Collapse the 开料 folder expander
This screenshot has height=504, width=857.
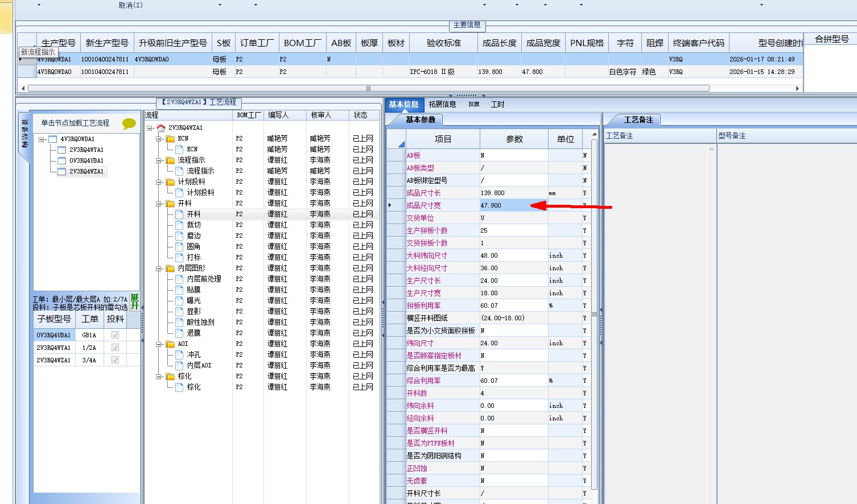coord(159,204)
